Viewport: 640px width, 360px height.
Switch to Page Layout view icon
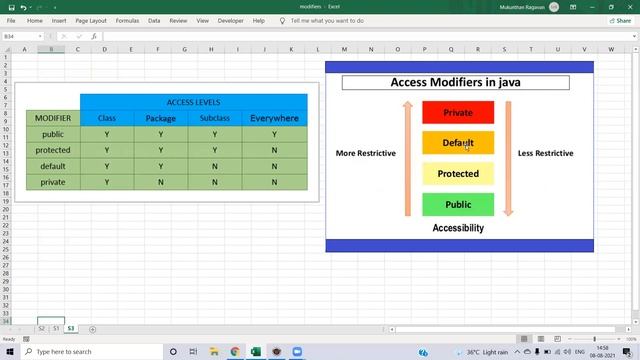click(541, 339)
